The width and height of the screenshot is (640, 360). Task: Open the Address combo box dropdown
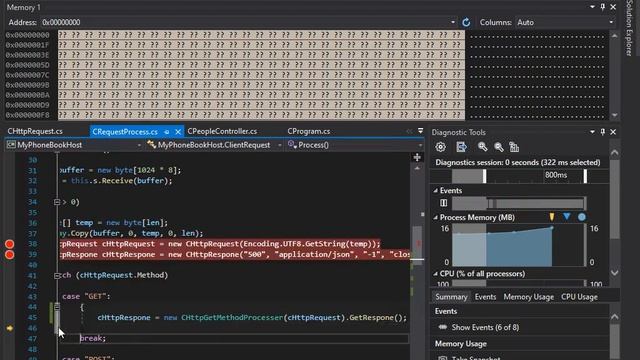453,22
